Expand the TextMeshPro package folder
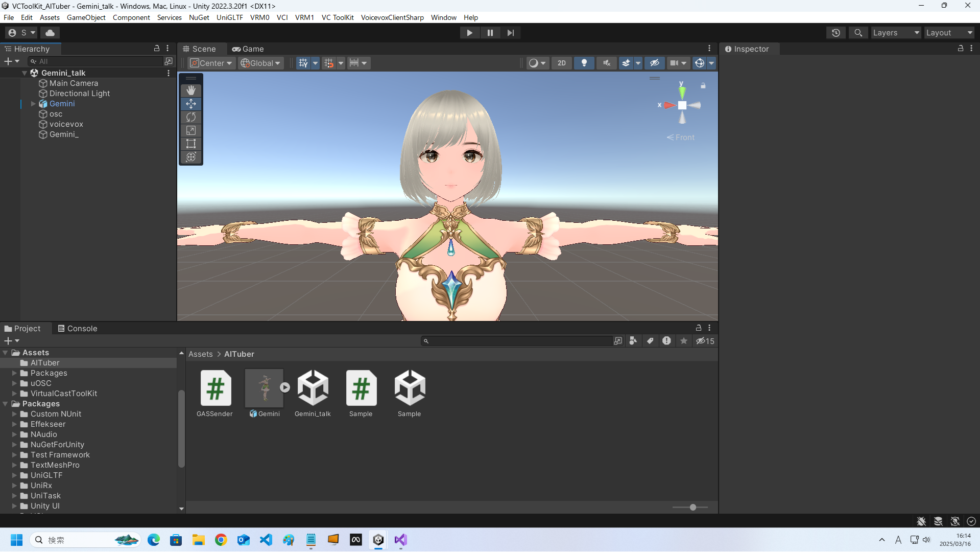The image size is (980, 552). click(x=14, y=465)
